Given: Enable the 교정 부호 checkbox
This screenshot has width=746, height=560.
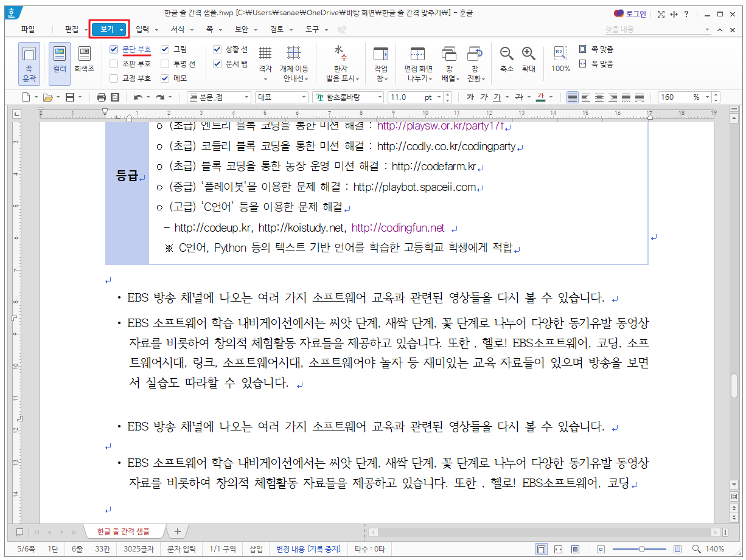Looking at the screenshot, I should coord(114,78).
